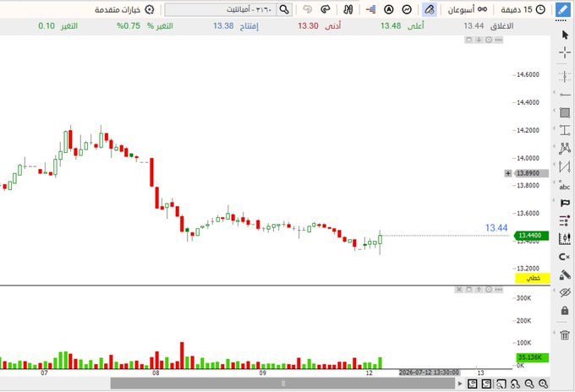The width and height of the screenshot is (575, 392).
Task: Pick the abc text annotation tool
Action: 565,185
